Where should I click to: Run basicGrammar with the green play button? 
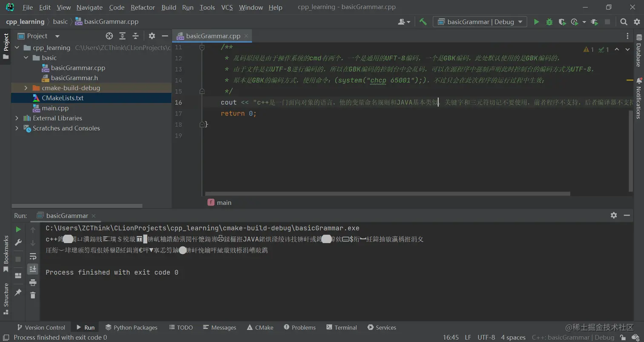(536, 22)
